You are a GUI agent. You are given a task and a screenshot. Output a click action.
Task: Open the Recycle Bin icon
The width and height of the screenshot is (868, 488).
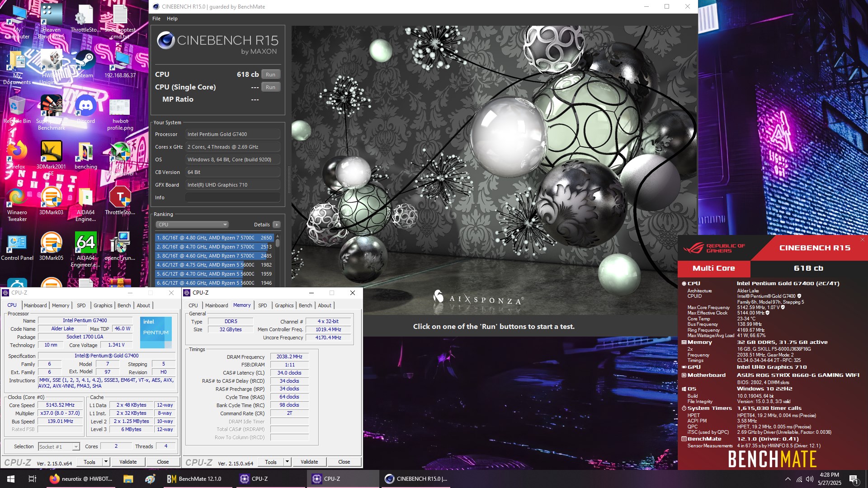tap(17, 110)
